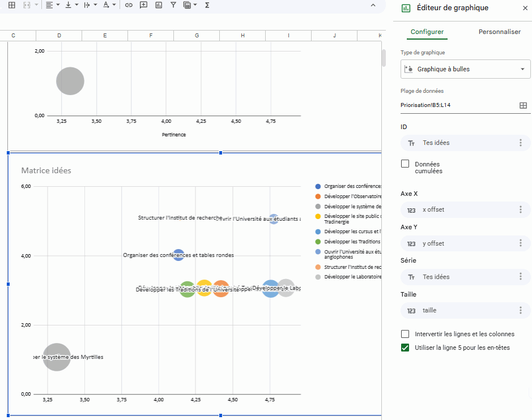The width and height of the screenshot is (532, 420).
Task: Expand the horizontal align dropdown arrow
Action: point(58,5)
